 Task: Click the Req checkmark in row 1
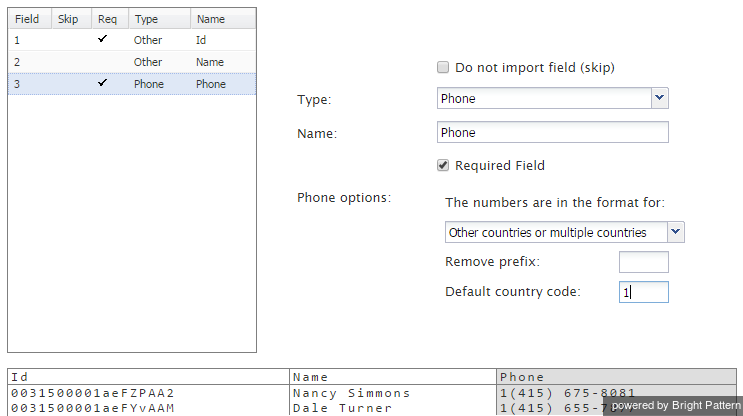click(102, 39)
